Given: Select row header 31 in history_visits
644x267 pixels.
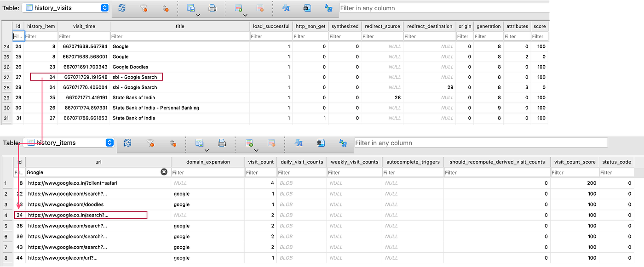Looking at the screenshot, I should tap(6, 118).
